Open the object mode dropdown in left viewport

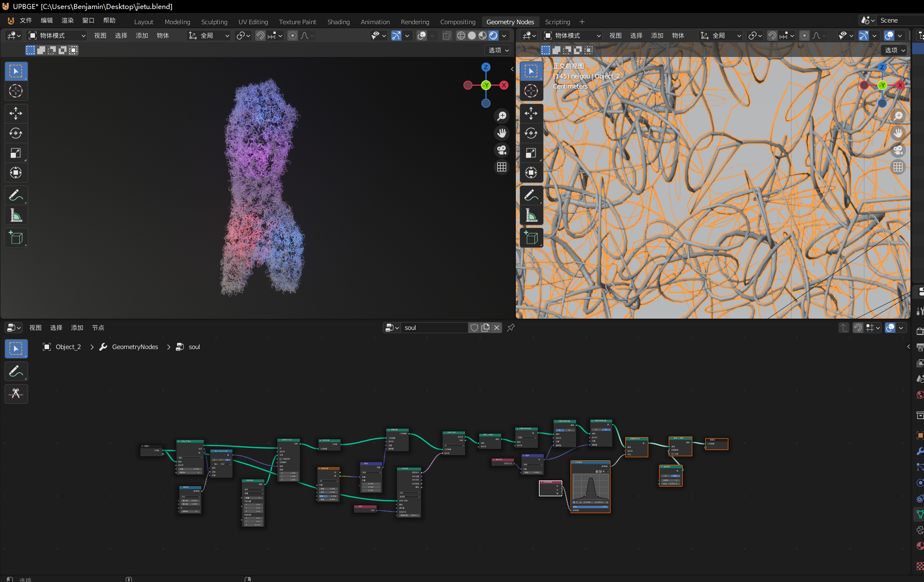point(57,36)
